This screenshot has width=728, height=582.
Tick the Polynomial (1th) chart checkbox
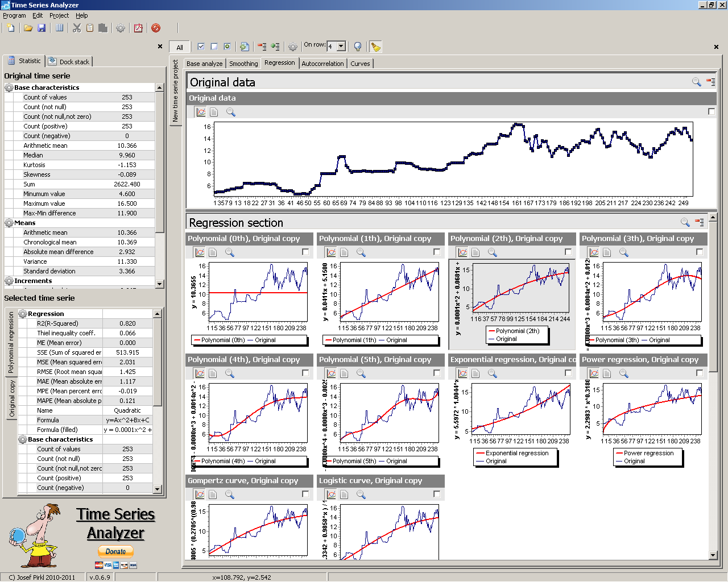tap(437, 252)
